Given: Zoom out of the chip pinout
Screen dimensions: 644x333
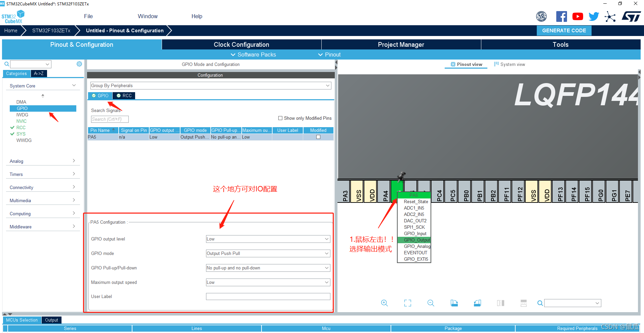Looking at the screenshot, I should (431, 303).
